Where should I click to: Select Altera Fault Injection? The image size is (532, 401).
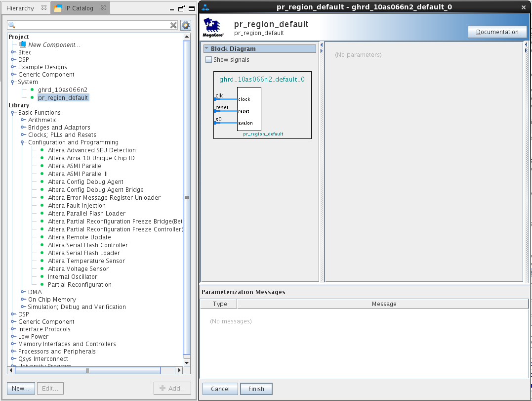click(x=77, y=205)
